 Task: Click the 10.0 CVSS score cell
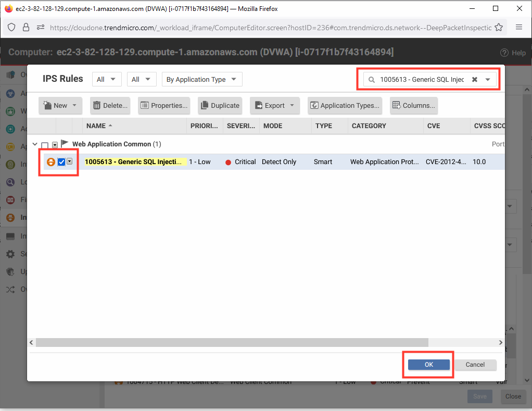[479, 162]
